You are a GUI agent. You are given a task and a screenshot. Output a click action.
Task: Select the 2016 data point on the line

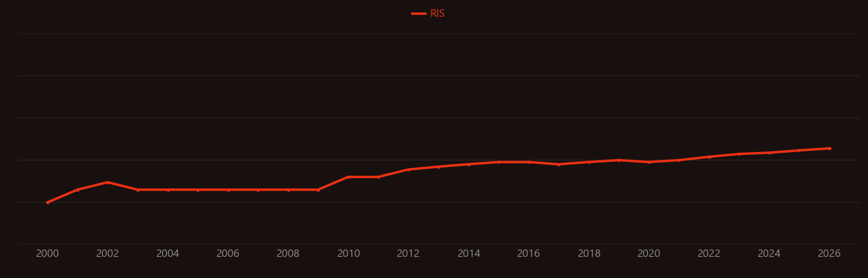529,162
